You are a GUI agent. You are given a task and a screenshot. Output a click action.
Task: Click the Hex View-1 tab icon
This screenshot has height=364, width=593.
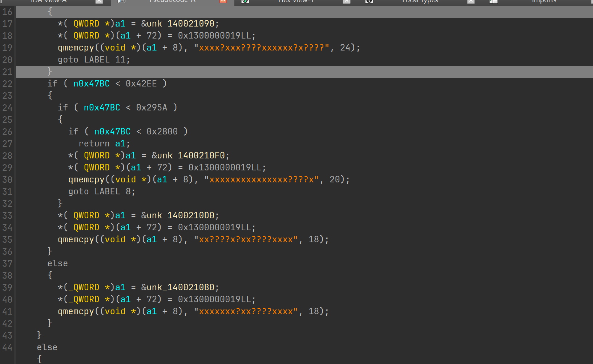245,1
